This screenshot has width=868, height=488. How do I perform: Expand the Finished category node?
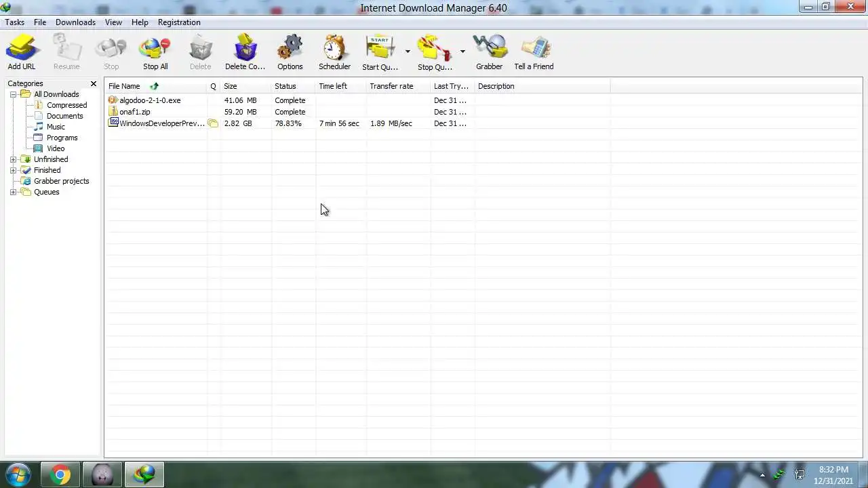pos(13,170)
